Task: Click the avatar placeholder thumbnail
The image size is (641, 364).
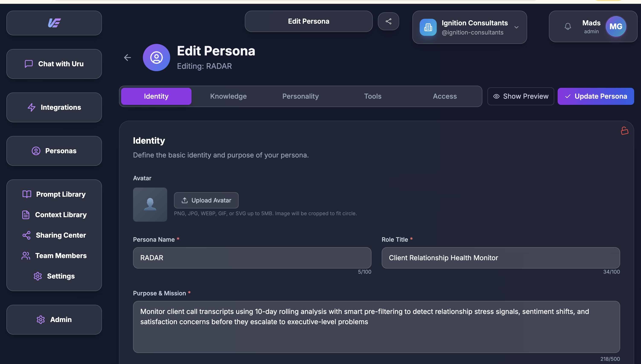Action: (150, 205)
